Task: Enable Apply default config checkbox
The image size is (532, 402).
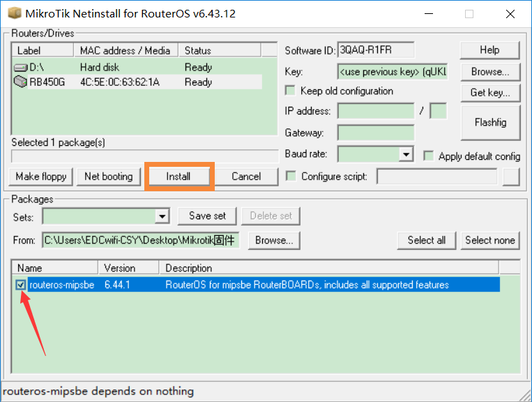Action: pos(428,156)
